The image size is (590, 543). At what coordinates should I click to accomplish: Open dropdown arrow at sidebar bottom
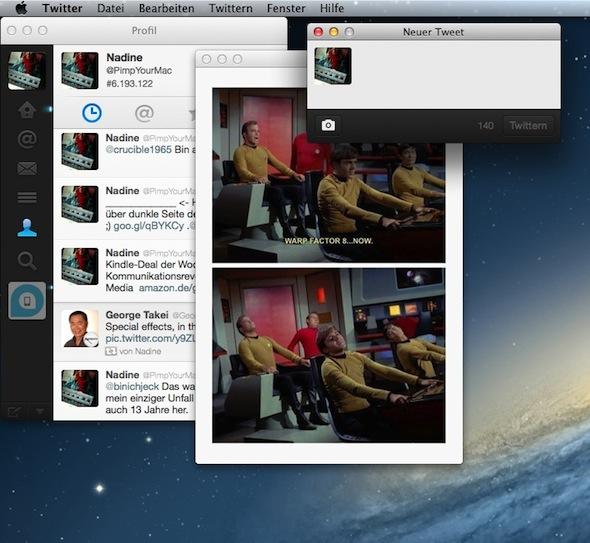tap(40, 412)
